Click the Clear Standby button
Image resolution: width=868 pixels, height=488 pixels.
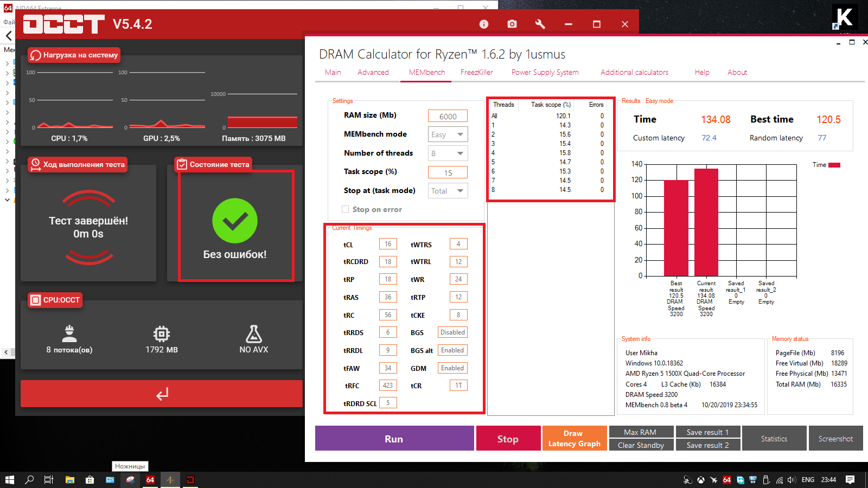(641, 445)
